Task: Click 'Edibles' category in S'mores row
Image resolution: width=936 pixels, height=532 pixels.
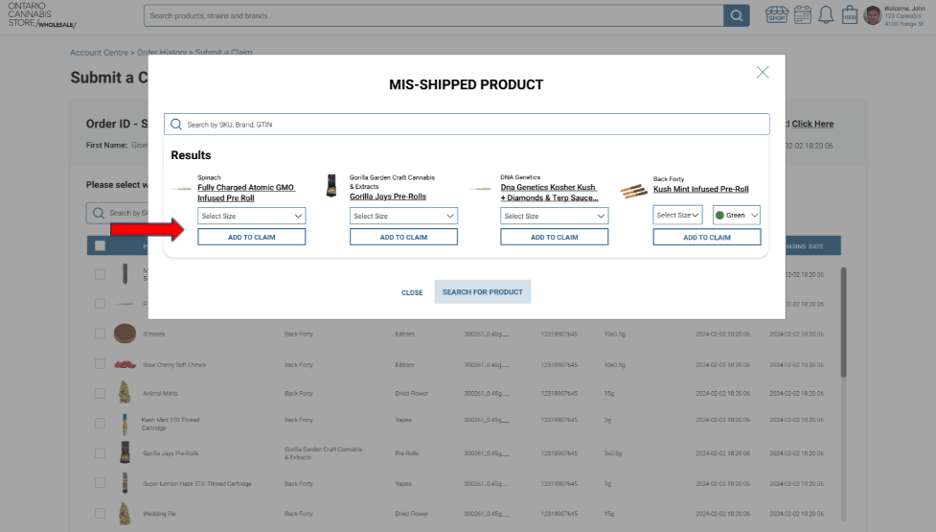Action: click(x=405, y=334)
